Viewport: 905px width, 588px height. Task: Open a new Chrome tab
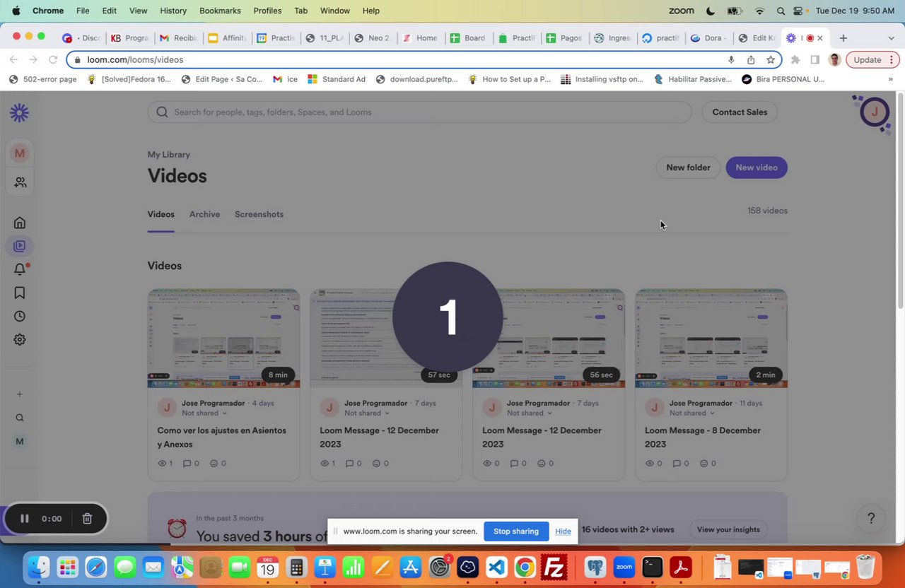pyautogui.click(x=843, y=38)
